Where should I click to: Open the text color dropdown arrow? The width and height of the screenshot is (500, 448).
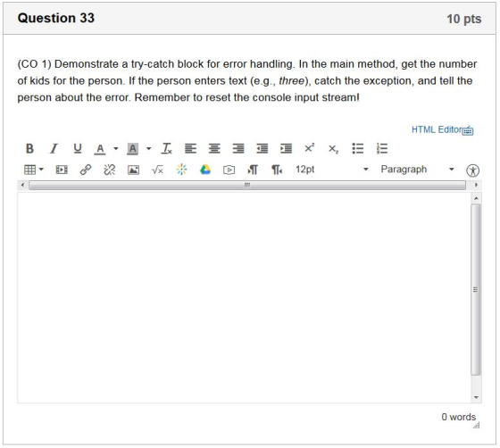(116, 148)
